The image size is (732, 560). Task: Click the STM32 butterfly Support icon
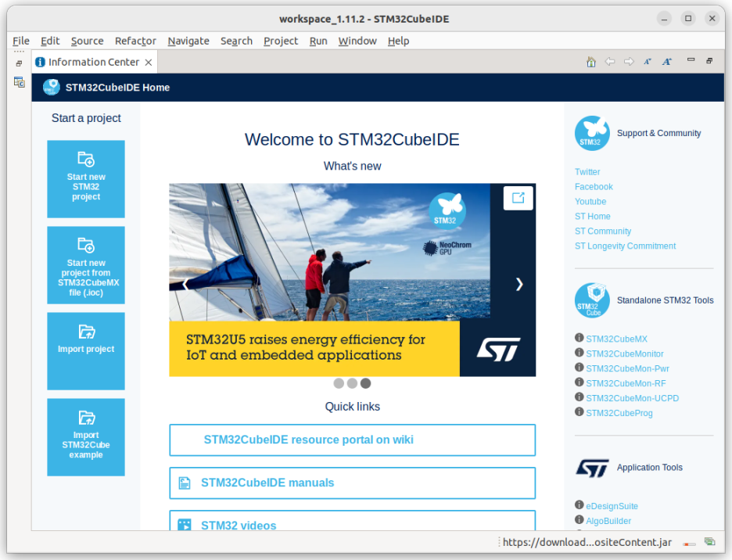[592, 133]
